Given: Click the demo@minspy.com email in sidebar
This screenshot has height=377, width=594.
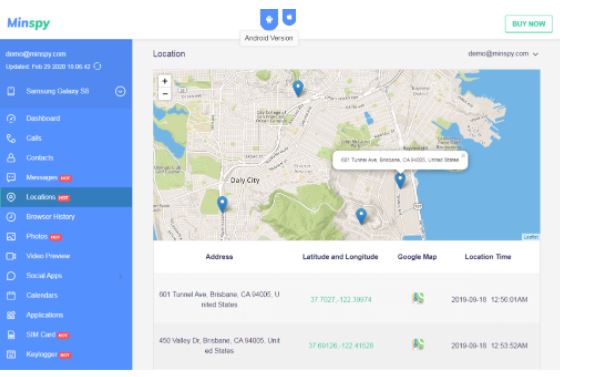Looking at the screenshot, I should 36,54.
